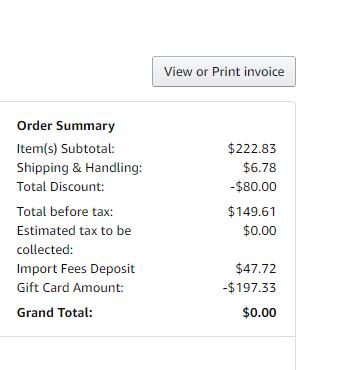Click the Gift Card Amount label
The width and height of the screenshot is (363, 370).
(70, 288)
